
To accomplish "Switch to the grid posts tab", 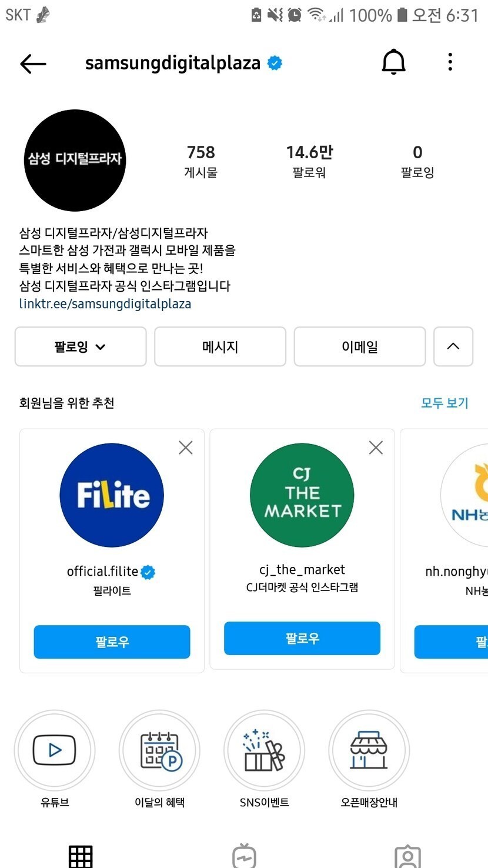I will pos(81,856).
